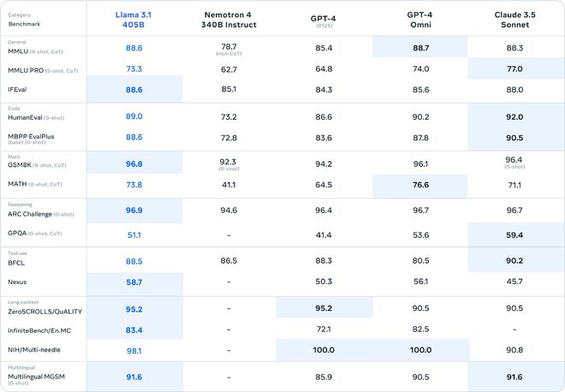Image resolution: width=565 pixels, height=392 pixels.
Task: Click Llama's highlighted 96.8 GSM8K score
Action: pyautogui.click(x=134, y=163)
